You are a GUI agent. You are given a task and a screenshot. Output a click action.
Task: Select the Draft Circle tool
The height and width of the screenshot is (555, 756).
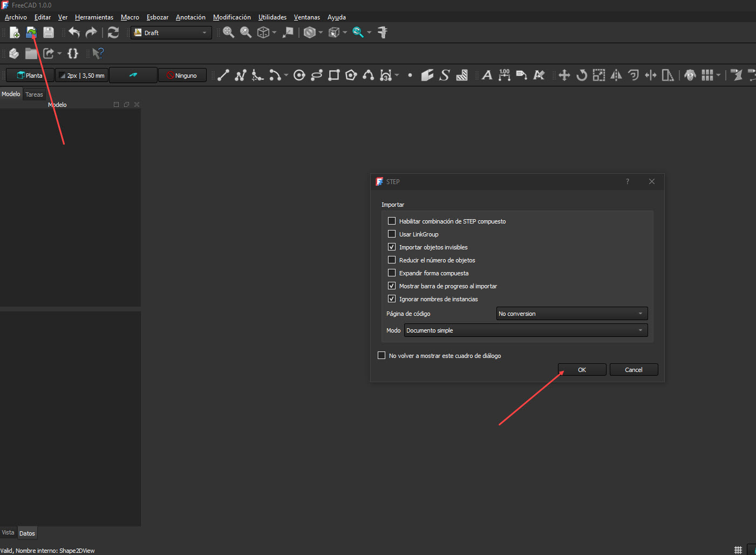(299, 75)
